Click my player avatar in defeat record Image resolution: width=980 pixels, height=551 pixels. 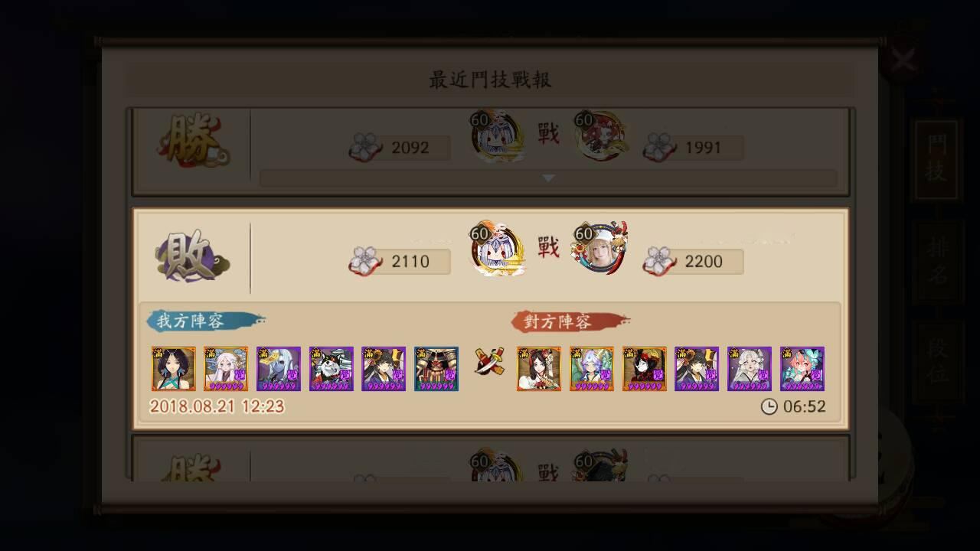coord(498,249)
